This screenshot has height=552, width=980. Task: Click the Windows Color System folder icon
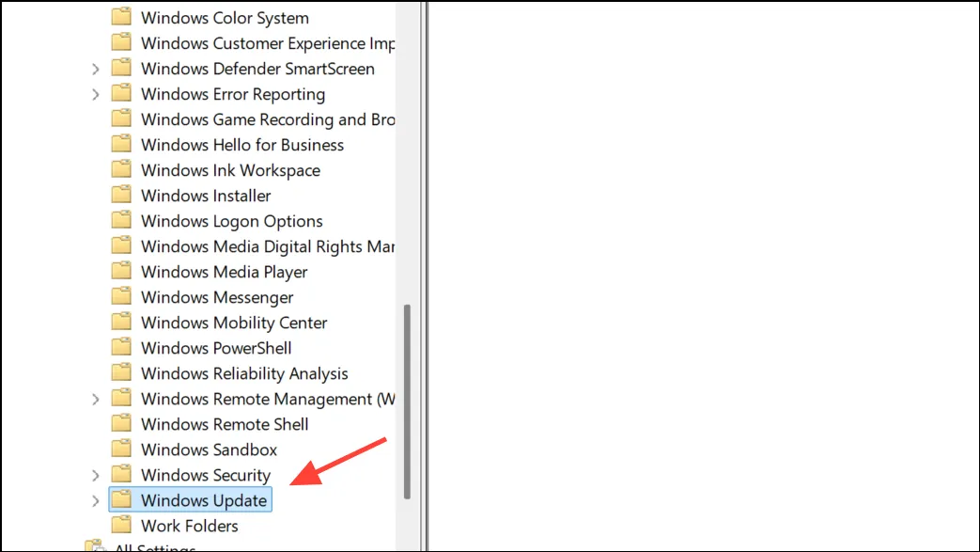pyautogui.click(x=121, y=17)
